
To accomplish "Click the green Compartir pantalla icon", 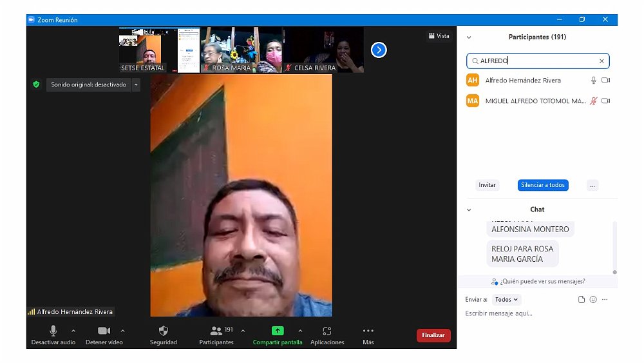I will [x=278, y=331].
